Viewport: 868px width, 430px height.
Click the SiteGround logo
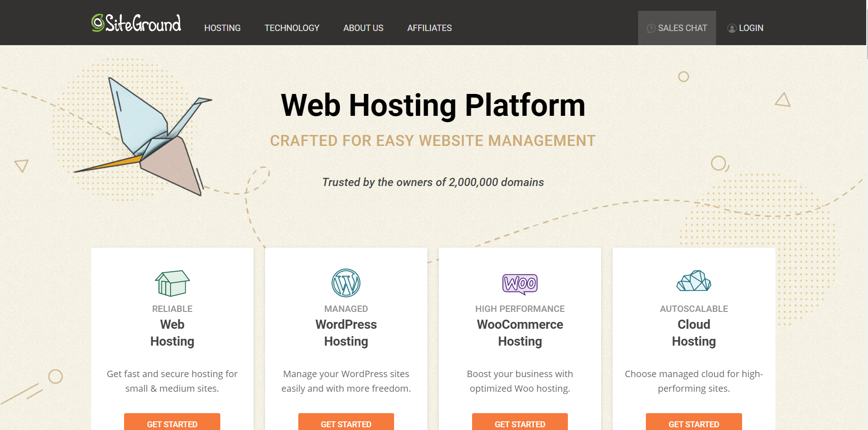point(136,23)
